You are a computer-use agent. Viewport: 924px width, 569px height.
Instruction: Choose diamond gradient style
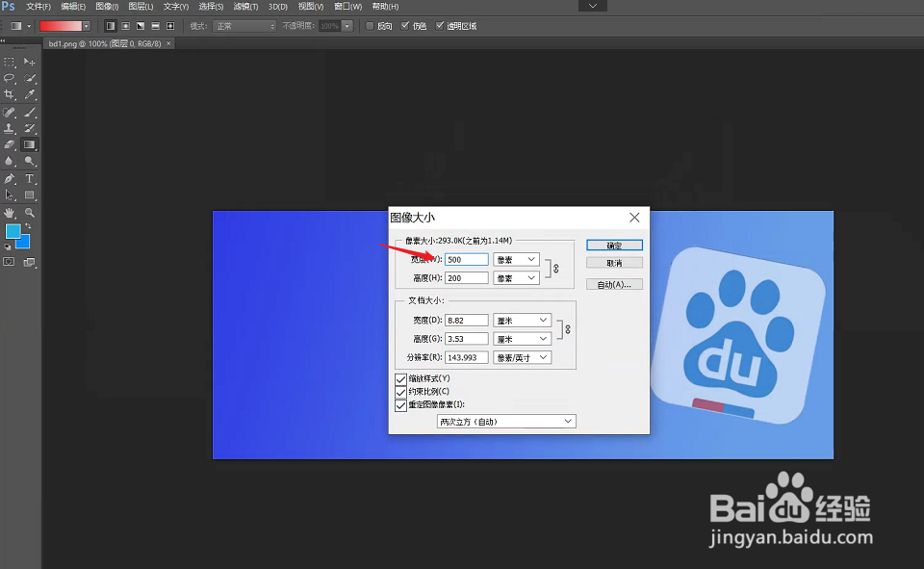[x=170, y=26]
